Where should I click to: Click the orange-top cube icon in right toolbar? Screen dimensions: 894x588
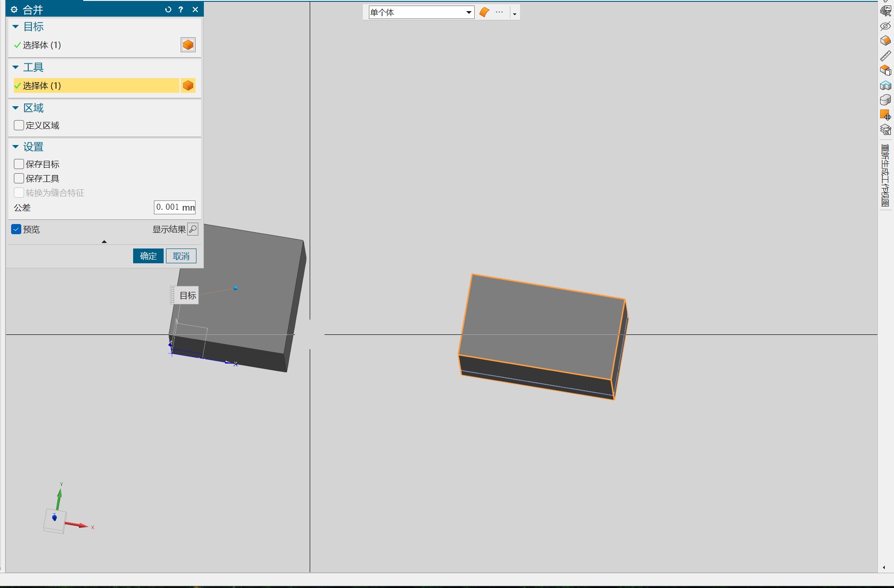pos(886,41)
